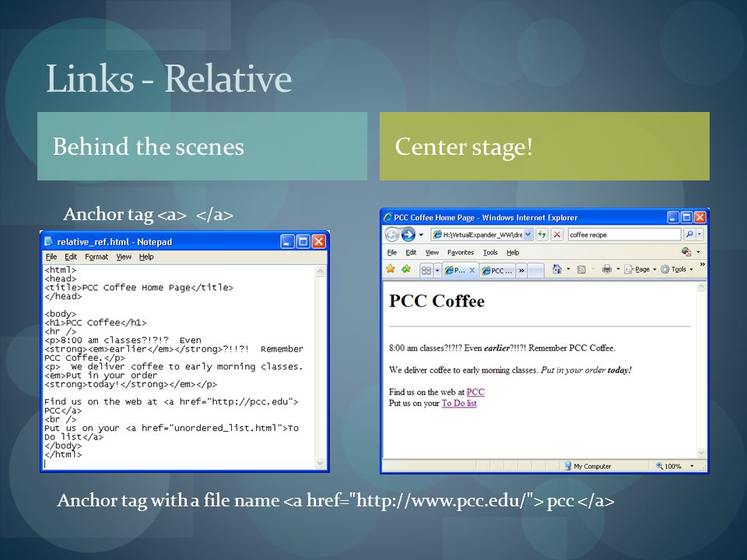Open the Home button dropdown arrow
This screenshot has height=560, width=747.
coord(568,269)
